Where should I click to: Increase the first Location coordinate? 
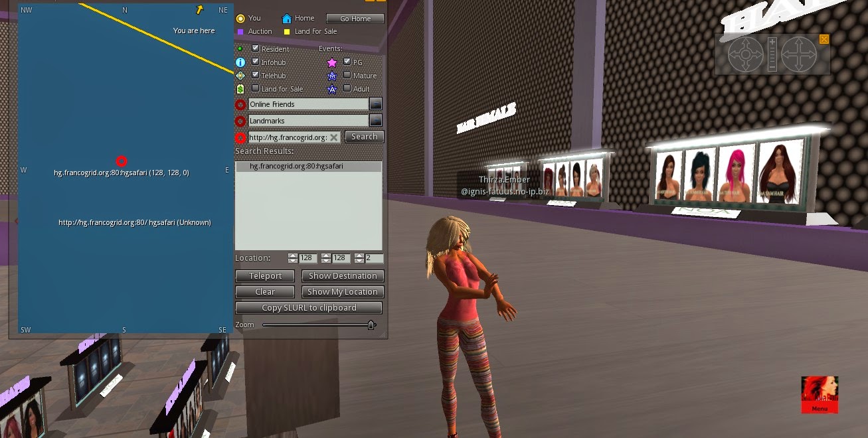pos(293,256)
